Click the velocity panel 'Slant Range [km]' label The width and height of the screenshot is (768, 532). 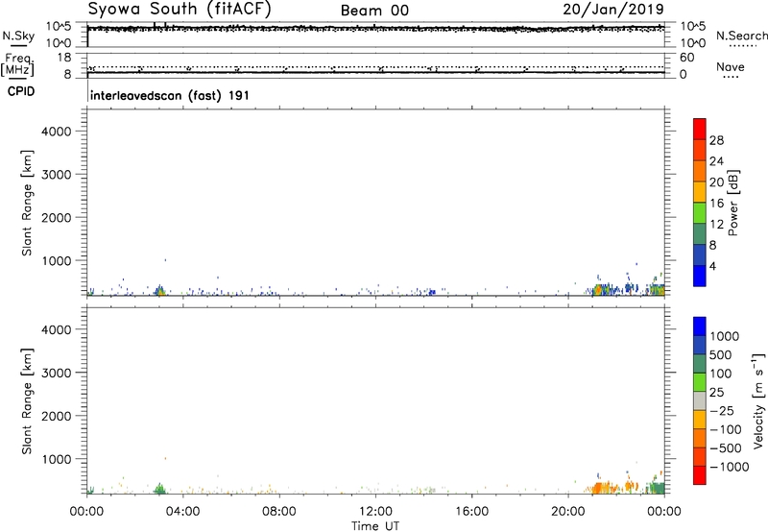pyautogui.click(x=27, y=401)
